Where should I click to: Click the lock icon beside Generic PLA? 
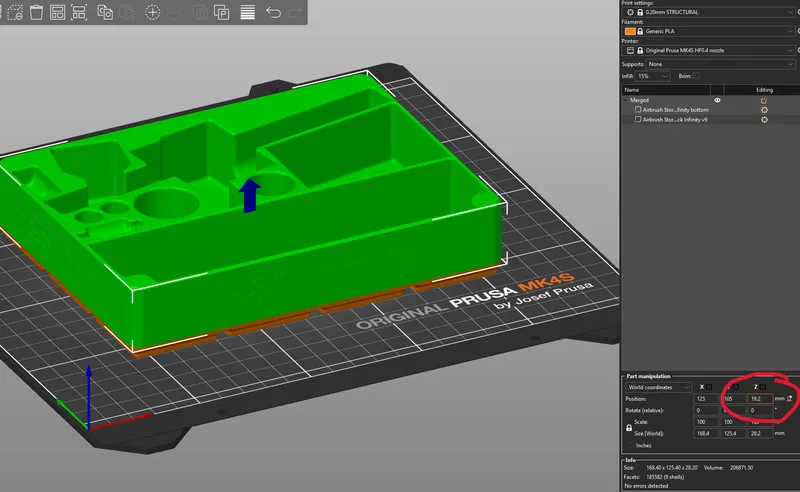[x=640, y=31]
